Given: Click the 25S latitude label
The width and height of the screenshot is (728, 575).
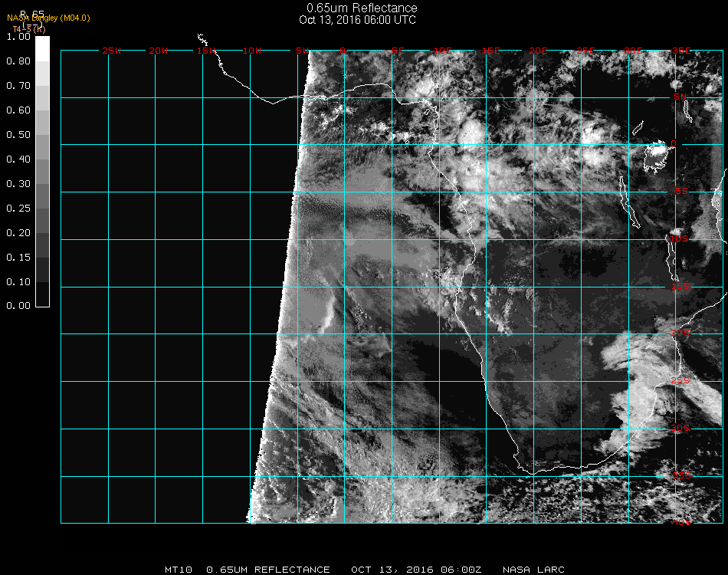Looking at the screenshot, I should [x=680, y=380].
